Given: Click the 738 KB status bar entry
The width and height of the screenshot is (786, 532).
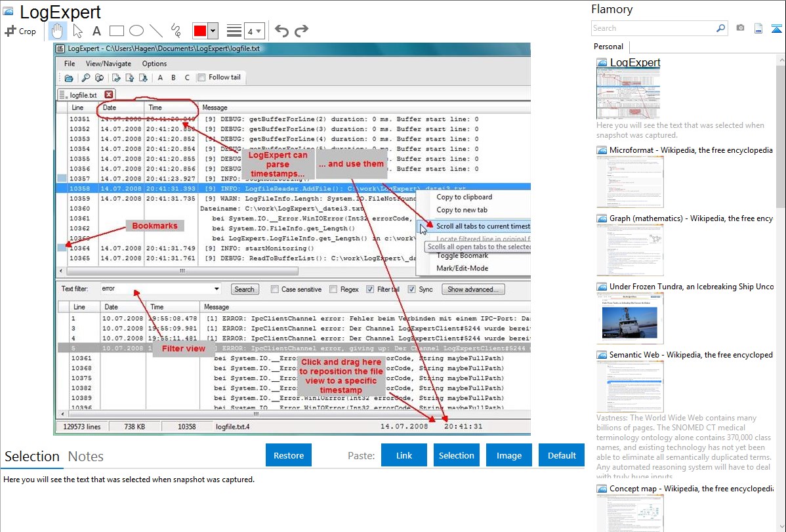Looking at the screenshot, I should pyautogui.click(x=134, y=426).
